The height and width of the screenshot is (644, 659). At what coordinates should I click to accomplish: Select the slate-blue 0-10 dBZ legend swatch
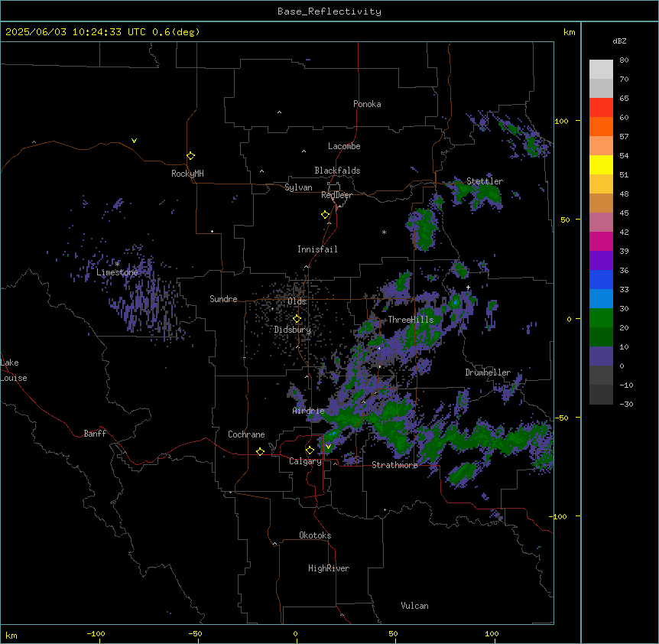pos(601,356)
